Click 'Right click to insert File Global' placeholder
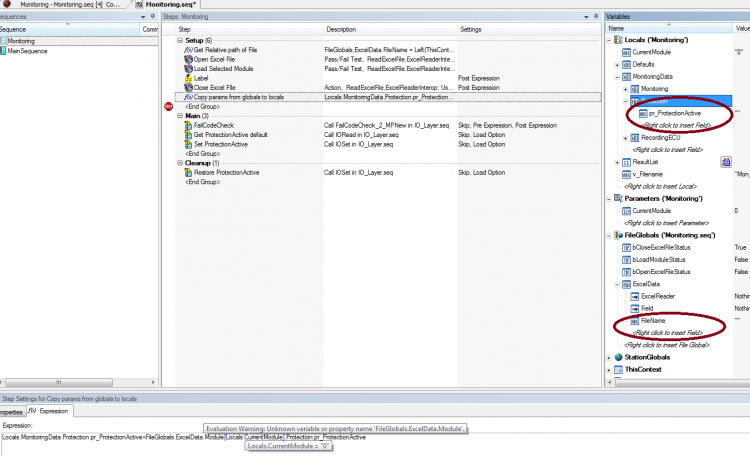750x456 pixels. [x=666, y=345]
